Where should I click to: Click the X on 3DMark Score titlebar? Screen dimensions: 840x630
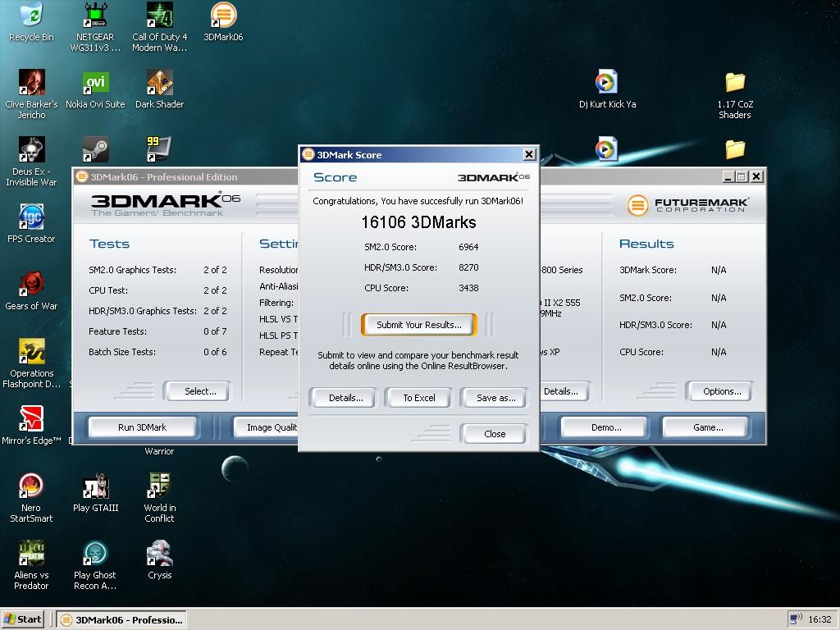pos(529,154)
